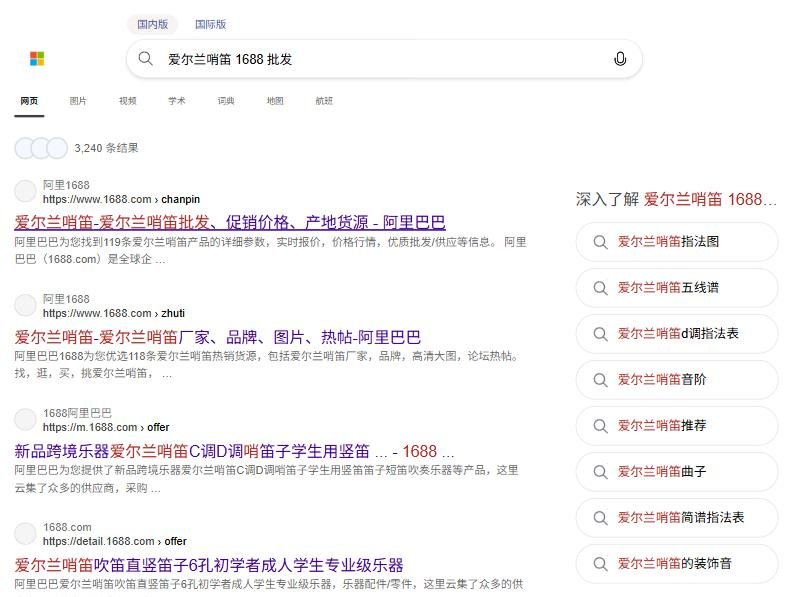Select the 网页 tab
Image resolution: width=800 pixels, height=597 pixels.
29,101
